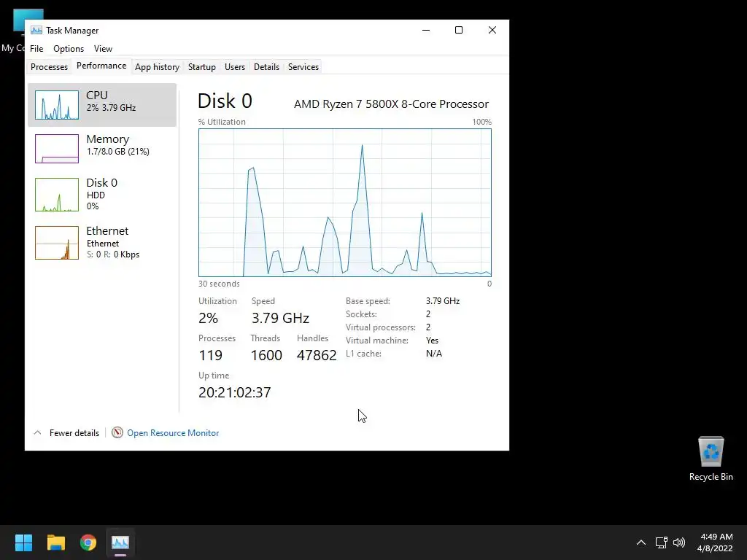Maximize the Task Manager window

click(459, 30)
